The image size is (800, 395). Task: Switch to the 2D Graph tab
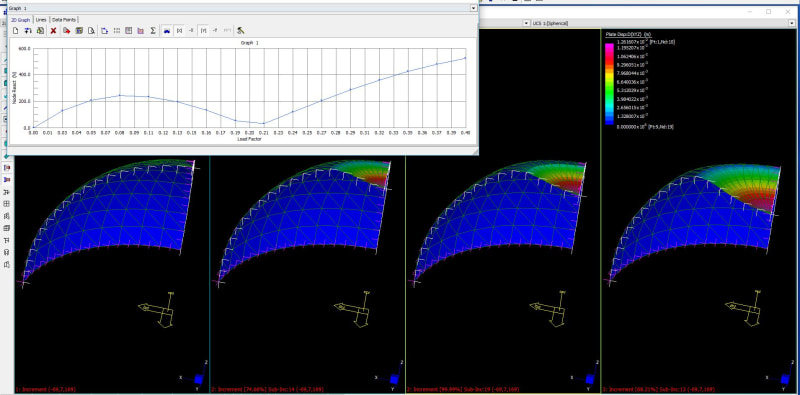(x=21, y=19)
